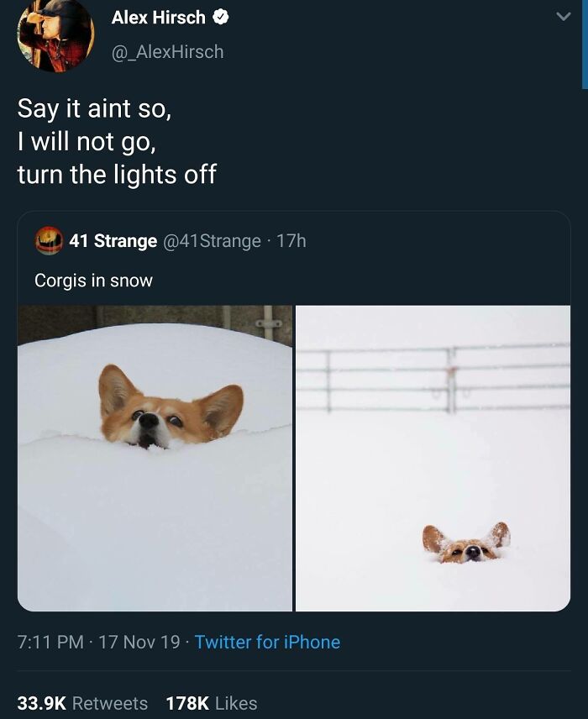588x719 pixels.
Task: Open Alex Hirsch's profile avatar
Action: [55, 35]
